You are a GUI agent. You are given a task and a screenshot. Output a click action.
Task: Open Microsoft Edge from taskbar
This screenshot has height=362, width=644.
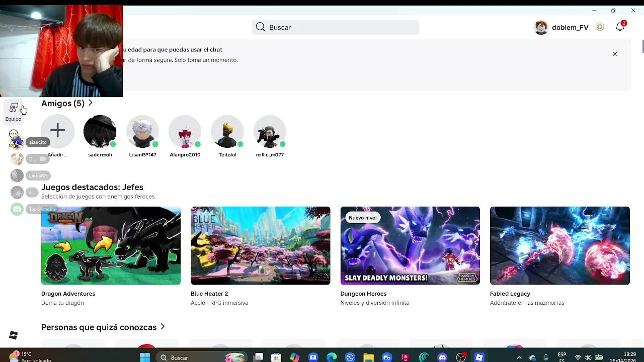(332, 357)
